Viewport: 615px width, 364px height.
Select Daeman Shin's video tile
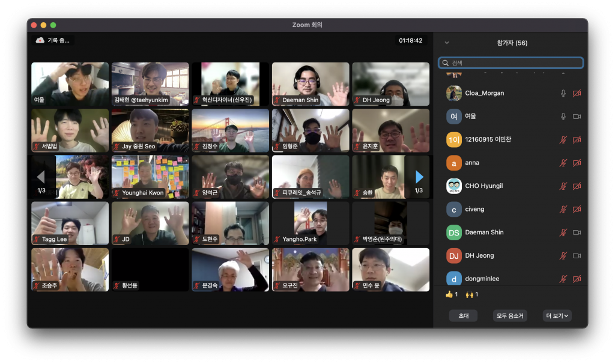pyautogui.click(x=311, y=84)
